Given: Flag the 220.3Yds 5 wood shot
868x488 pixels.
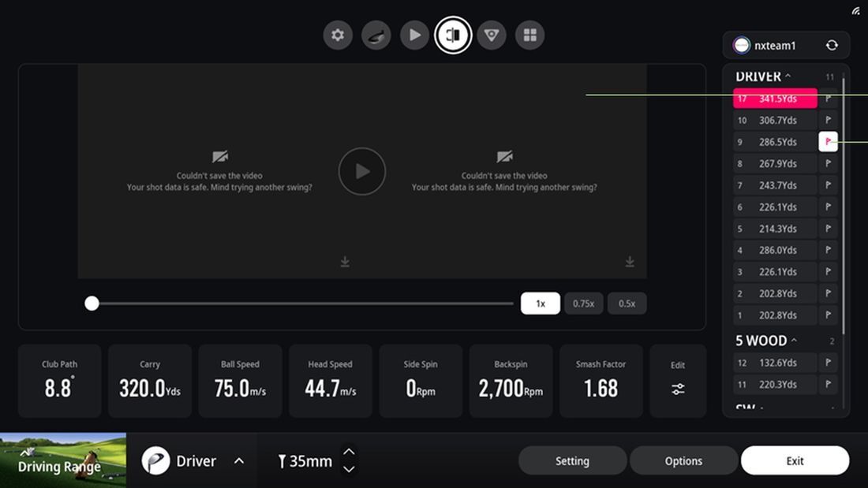Looking at the screenshot, I should click(x=828, y=384).
